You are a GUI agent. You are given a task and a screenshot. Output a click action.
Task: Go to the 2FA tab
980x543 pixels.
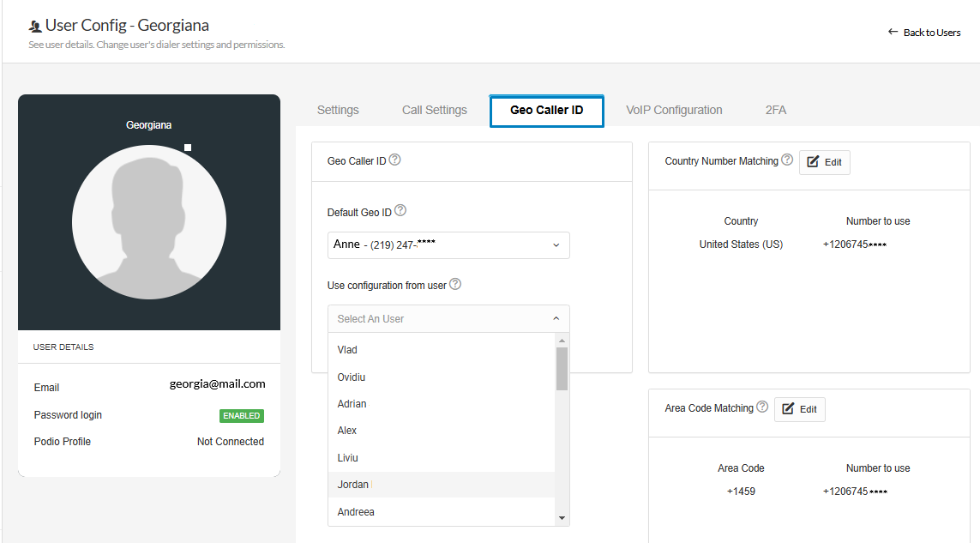coord(775,110)
